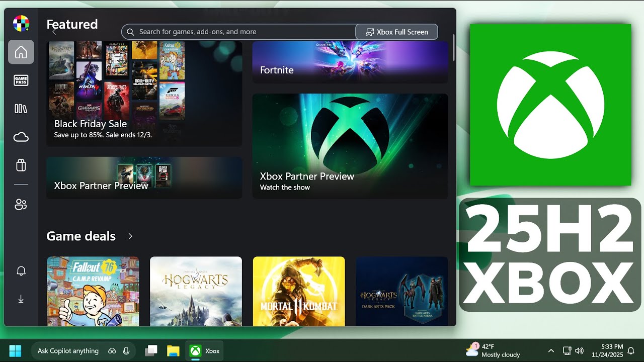Click the Xbox taskbar app button
644x362 pixels.
click(x=205, y=350)
